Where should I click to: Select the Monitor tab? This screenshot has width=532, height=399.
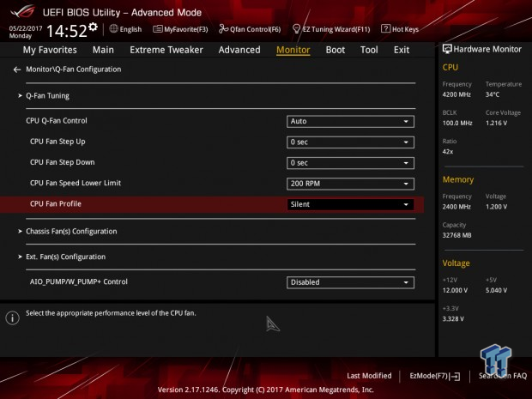click(293, 50)
